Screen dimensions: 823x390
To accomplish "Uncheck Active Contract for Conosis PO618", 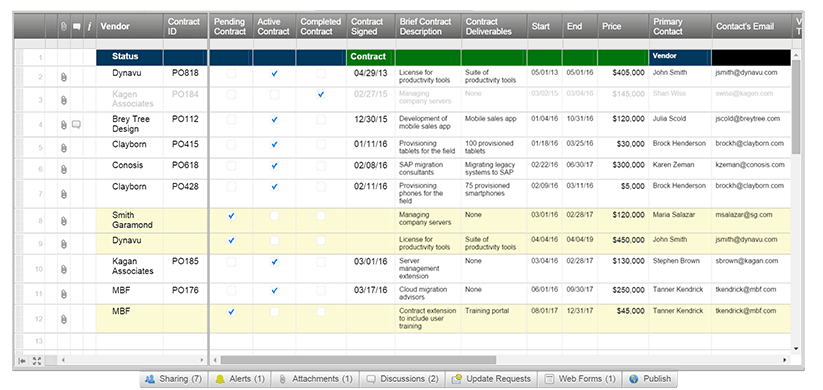I will pos(274,166).
